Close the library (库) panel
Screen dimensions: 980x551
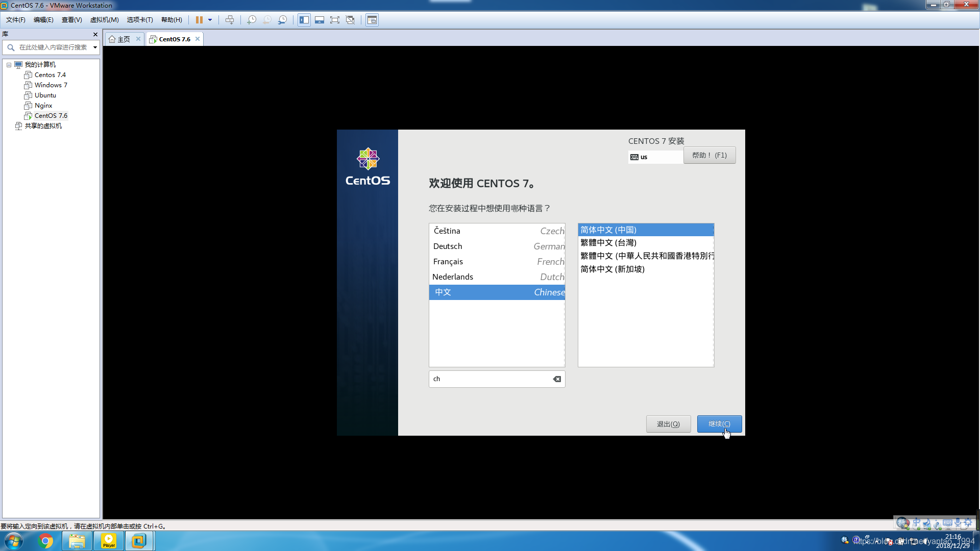(x=95, y=34)
